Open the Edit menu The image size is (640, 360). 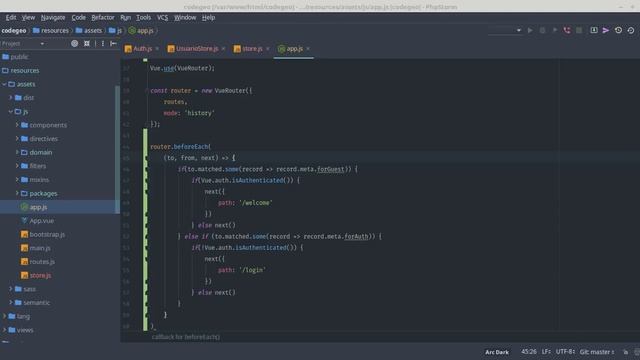(11, 18)
